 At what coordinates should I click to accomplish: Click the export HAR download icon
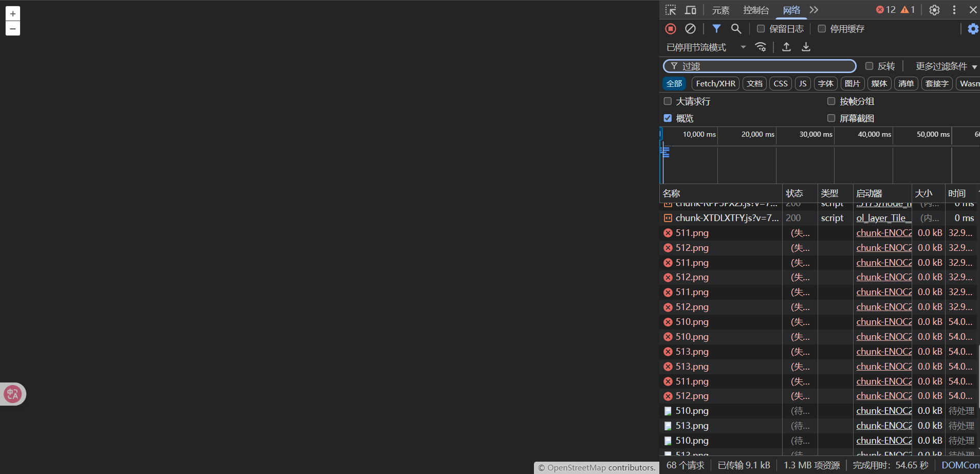pos(806,47)
